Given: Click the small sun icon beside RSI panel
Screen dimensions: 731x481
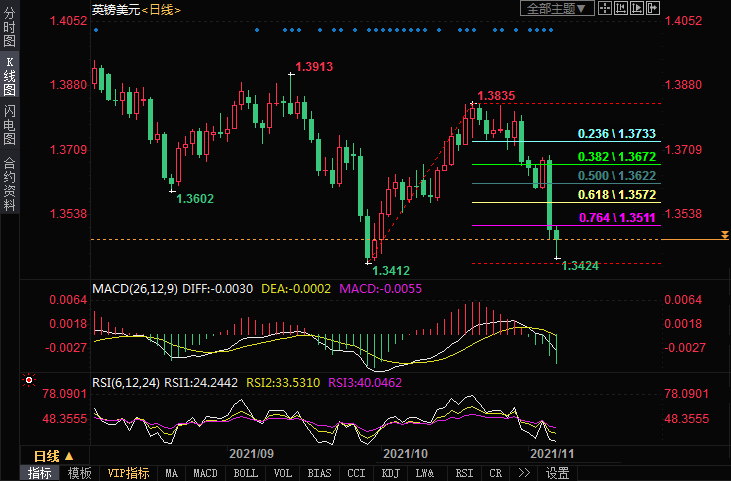Looking at the screenshot, I should coord(28,380).
